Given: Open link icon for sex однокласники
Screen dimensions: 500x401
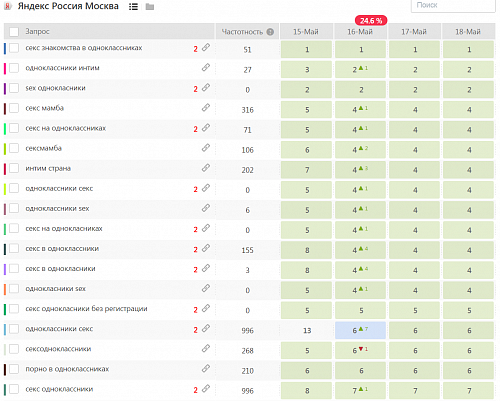Looking at the screenshot, I should pyautogui.click(x=206, y=87).
